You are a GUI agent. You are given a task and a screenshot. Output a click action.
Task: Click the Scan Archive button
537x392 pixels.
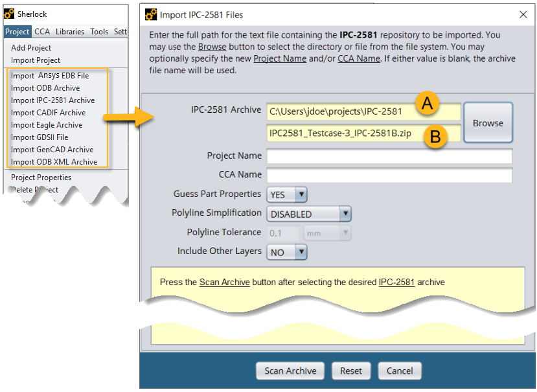click(290, 371)
